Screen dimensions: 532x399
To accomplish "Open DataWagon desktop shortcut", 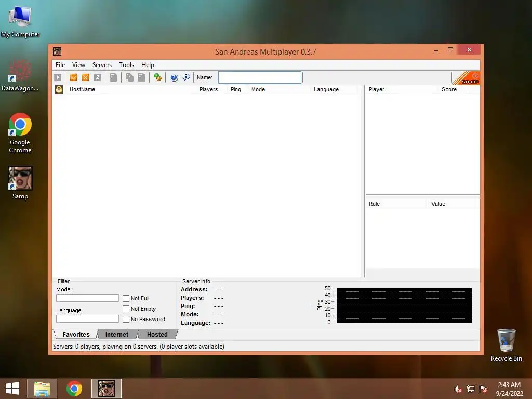I will click(x=20, y=76).
